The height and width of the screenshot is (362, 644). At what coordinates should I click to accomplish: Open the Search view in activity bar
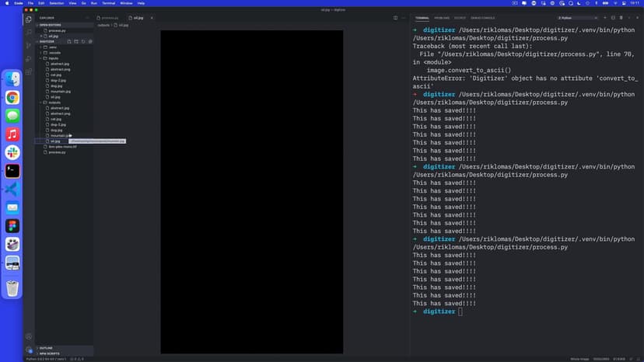pyautogui.click(x=29, y=32)
